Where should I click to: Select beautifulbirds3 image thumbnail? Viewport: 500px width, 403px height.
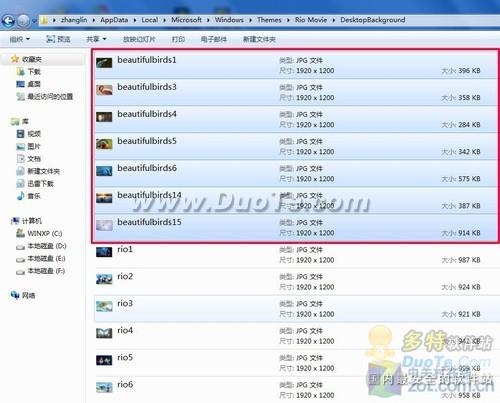pos(104,90)
